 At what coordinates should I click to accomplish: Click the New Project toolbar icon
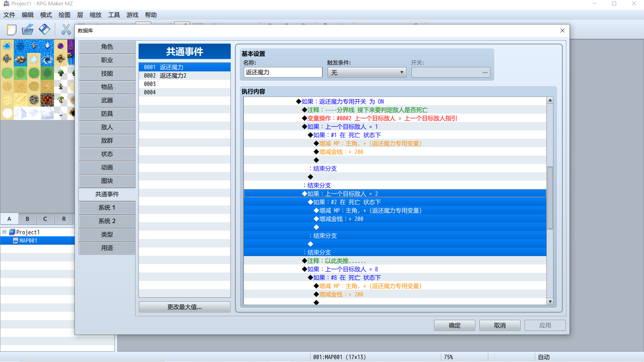click(11, 30)
